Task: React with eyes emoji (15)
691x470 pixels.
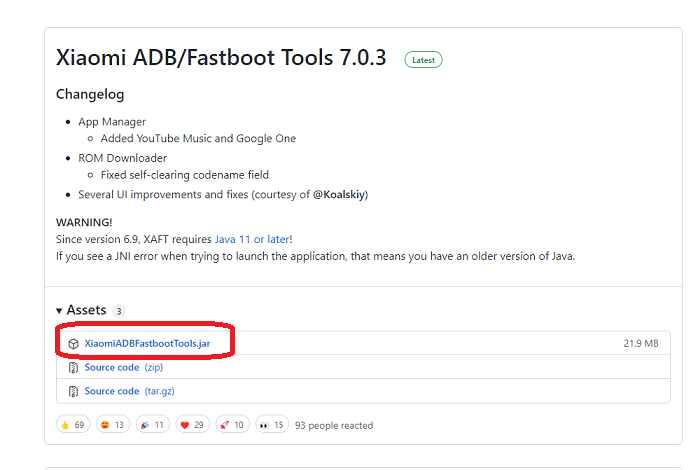Action: pyautogui.click(x=272, y=425)
